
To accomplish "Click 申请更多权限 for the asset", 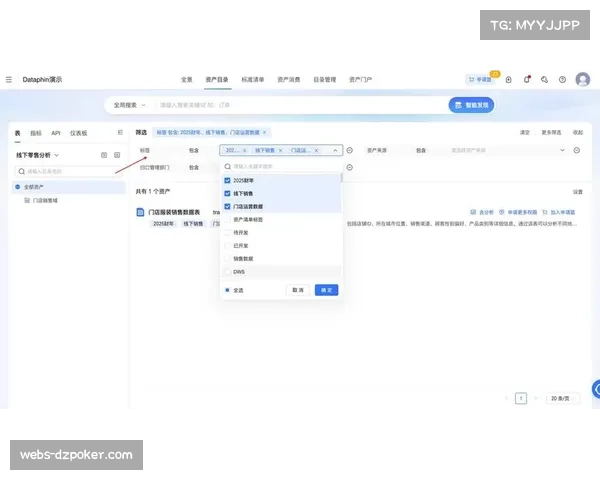I will pyautogui.click(x=518, y=212).
